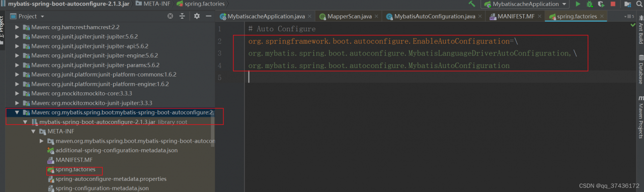
Task: Select the spring.factories editor tab
Action: [577, 17]
